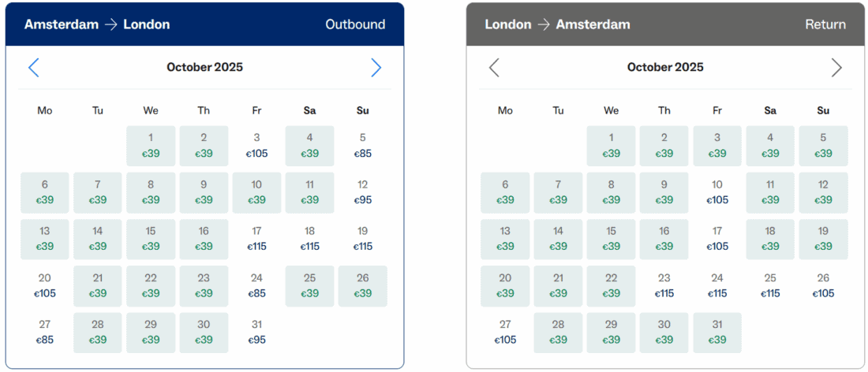Pick return October 10 priced €105

[x=717, y=192]
